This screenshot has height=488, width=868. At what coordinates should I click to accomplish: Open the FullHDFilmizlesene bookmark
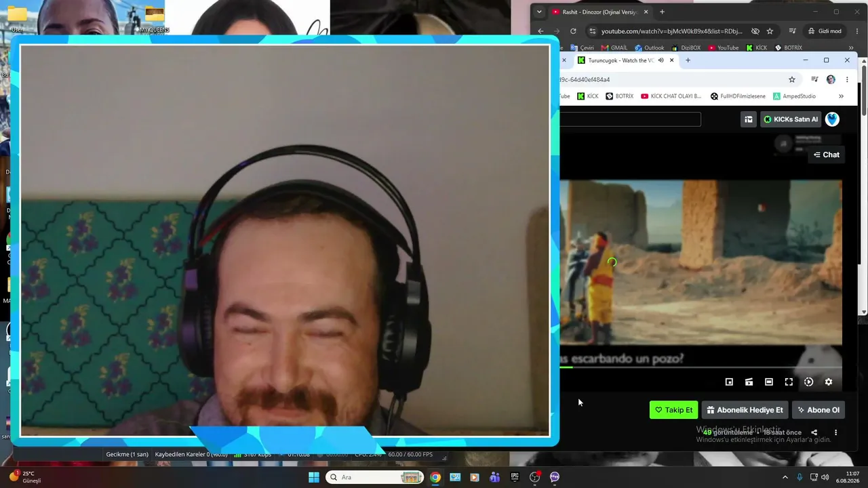[x=738, y=96]
